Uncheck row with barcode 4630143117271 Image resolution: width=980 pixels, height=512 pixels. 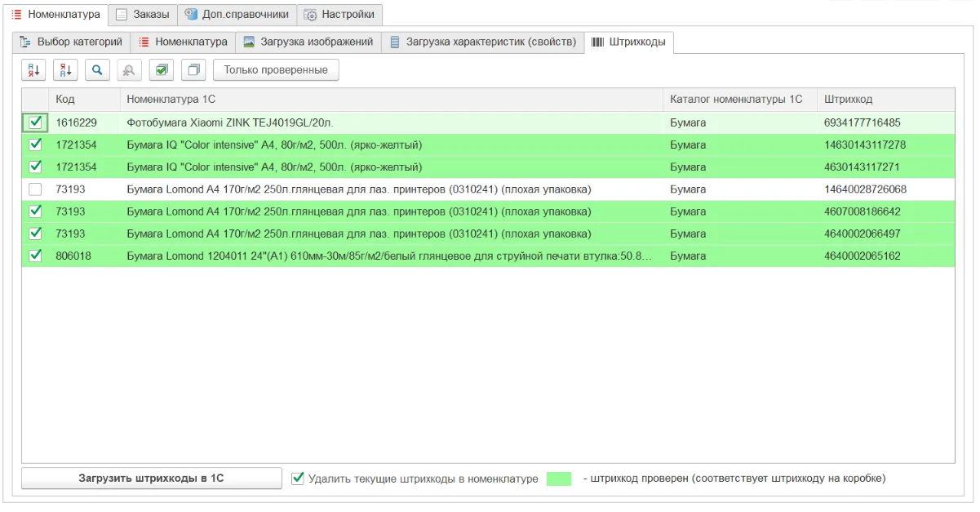pyautogui.click(x=35, y=167)
